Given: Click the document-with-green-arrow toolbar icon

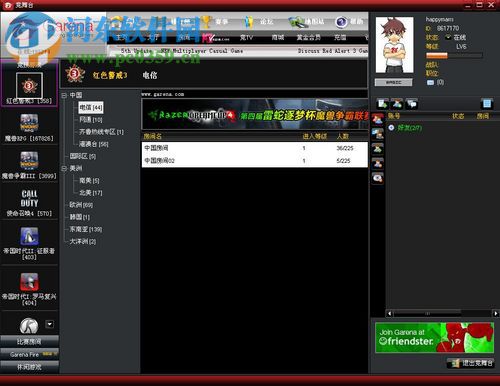Looking at the screenshot, I should pyautogui.click(x=382, y=104).
